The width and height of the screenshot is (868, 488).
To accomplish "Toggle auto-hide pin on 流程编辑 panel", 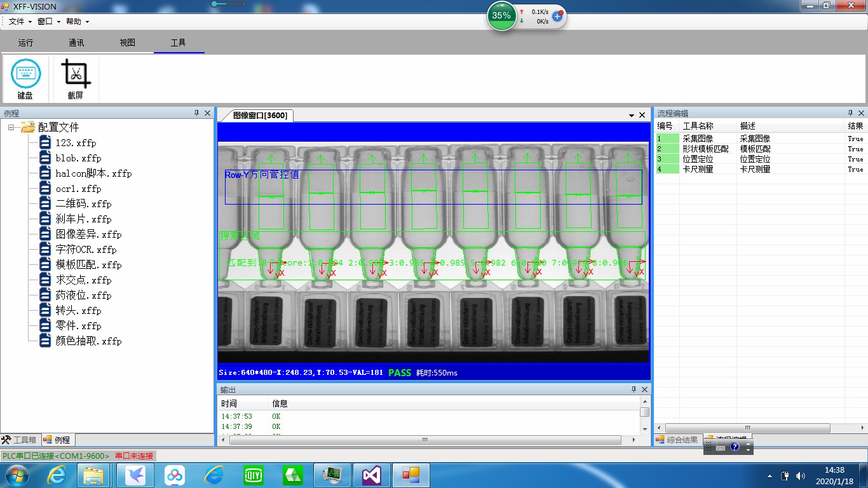I will coord(850,113).
